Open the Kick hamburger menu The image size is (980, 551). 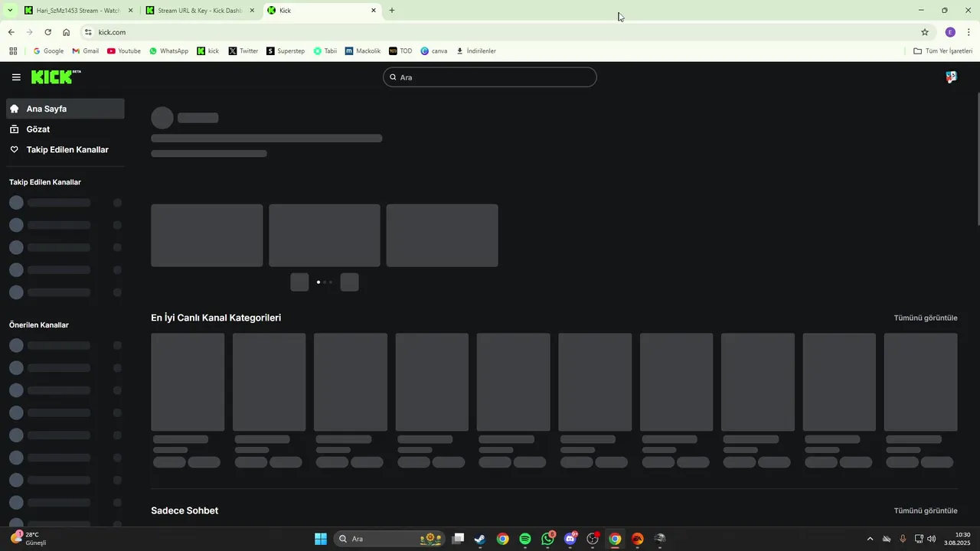(x=16, y=77)
